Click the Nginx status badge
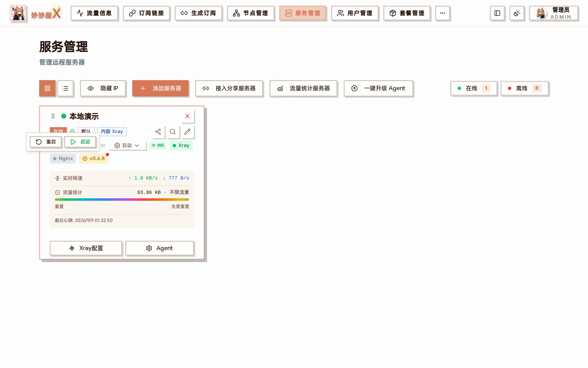This screenshot has height=368, width=588. click(63, 158)
